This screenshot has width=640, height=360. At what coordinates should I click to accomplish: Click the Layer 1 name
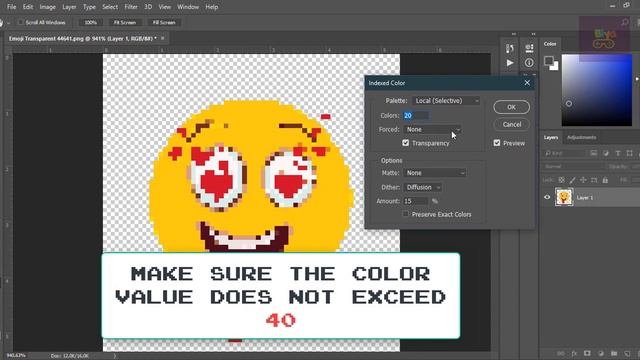pos(585,198)
